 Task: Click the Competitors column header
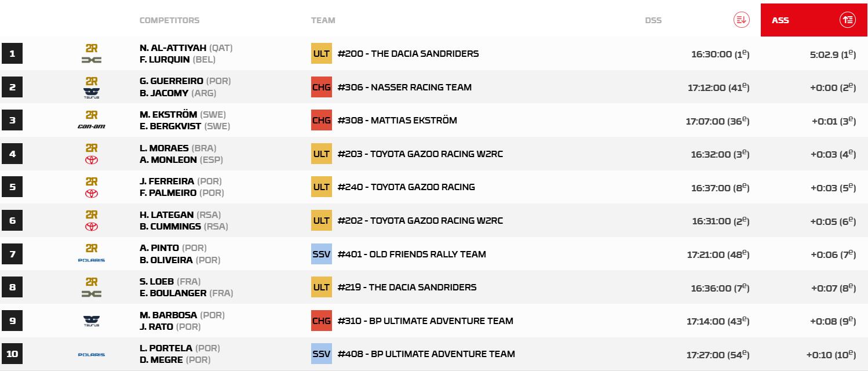169,20
